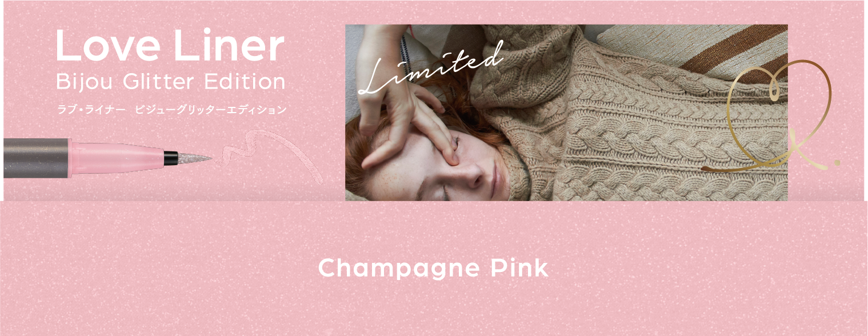868x336 pixels.
Task: Open the model photo thumbnail
Action: (566, 113)
